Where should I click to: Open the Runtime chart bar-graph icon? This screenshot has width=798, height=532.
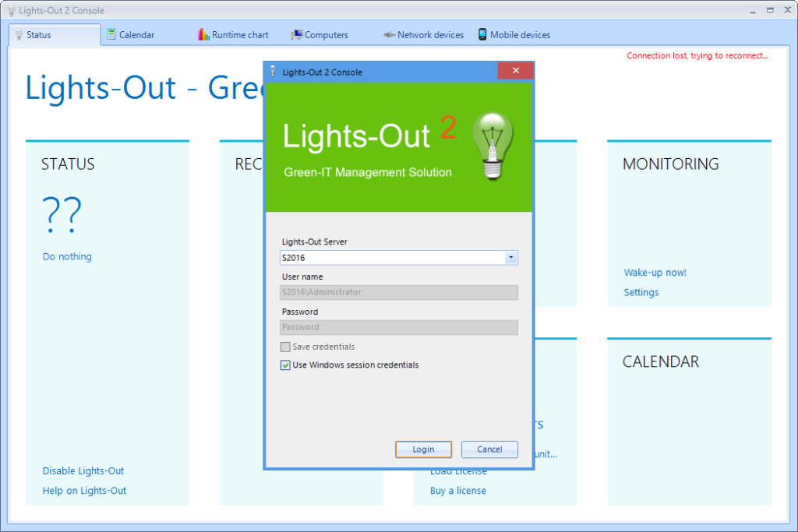[x=203, y=34]
